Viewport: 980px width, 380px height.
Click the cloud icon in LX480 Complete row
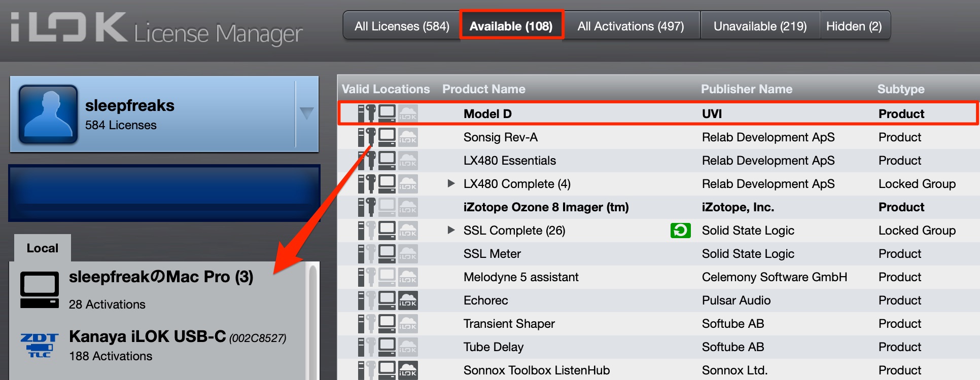point(407,183)
